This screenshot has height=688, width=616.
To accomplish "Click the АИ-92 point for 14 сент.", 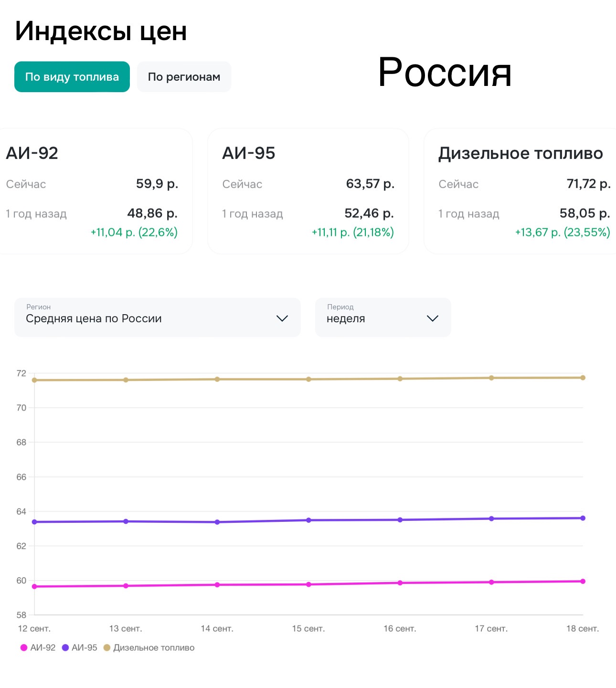I will tap(217, 585).
